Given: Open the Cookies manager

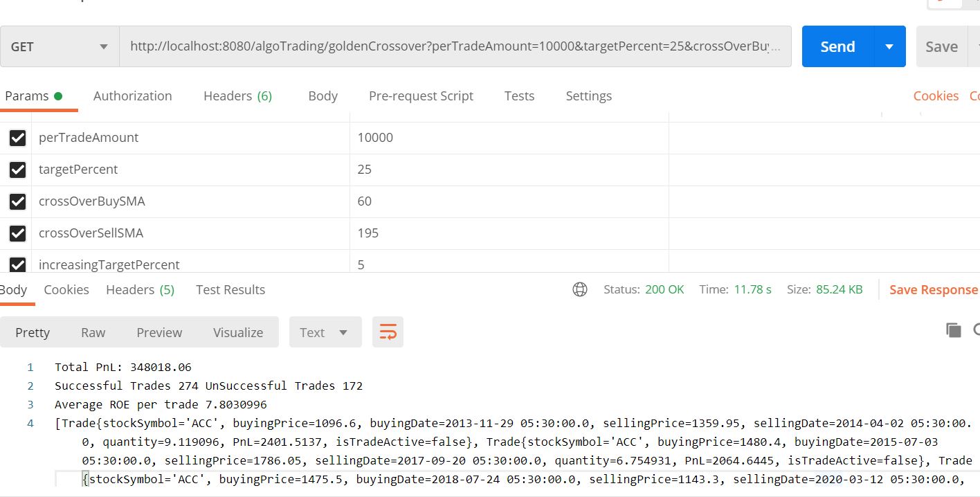Looking at the screenshot, I should click(x=936, y=96).
